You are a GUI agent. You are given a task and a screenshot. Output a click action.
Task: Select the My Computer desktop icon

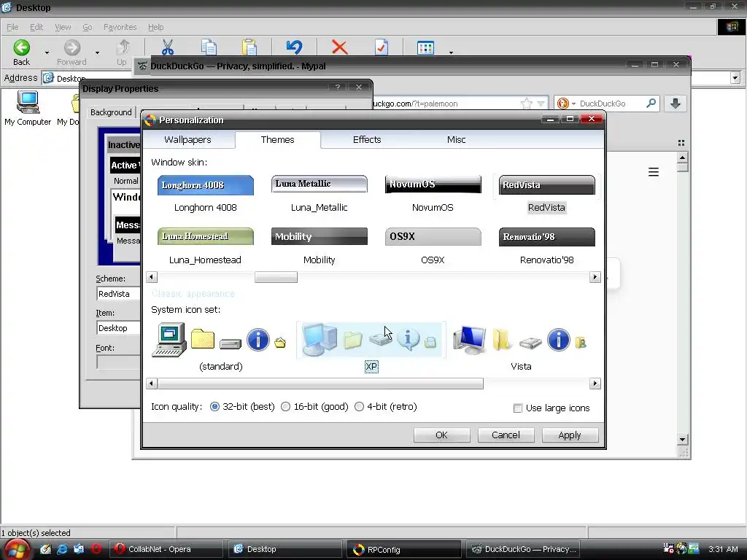point(28,109)
